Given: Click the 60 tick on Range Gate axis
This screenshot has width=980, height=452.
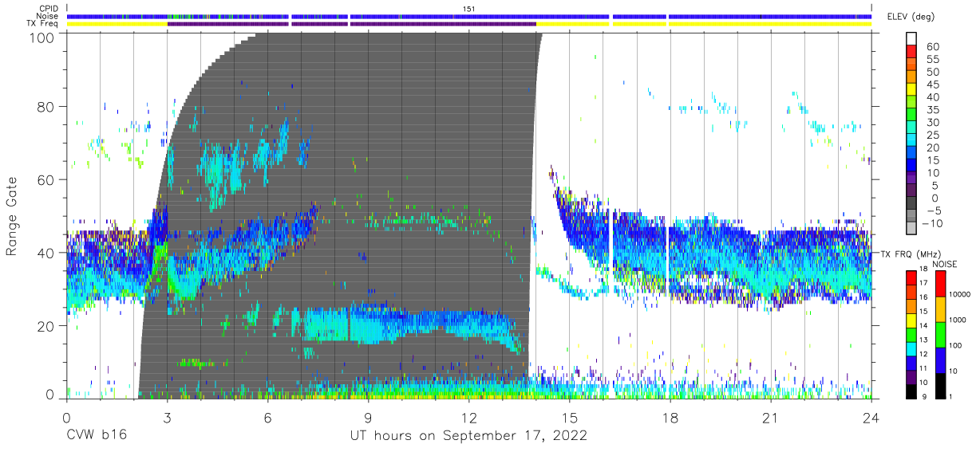Looking at the screenshot, I should click(46, 180).
